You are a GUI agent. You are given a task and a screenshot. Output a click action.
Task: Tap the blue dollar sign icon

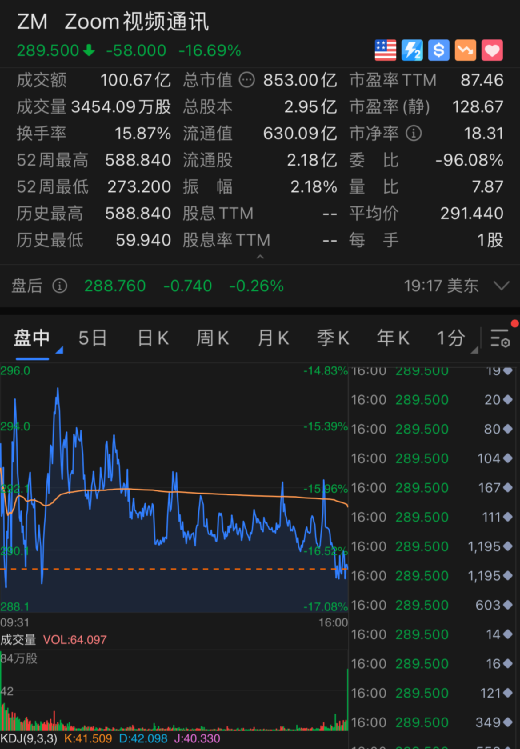[x=439, y=50]
